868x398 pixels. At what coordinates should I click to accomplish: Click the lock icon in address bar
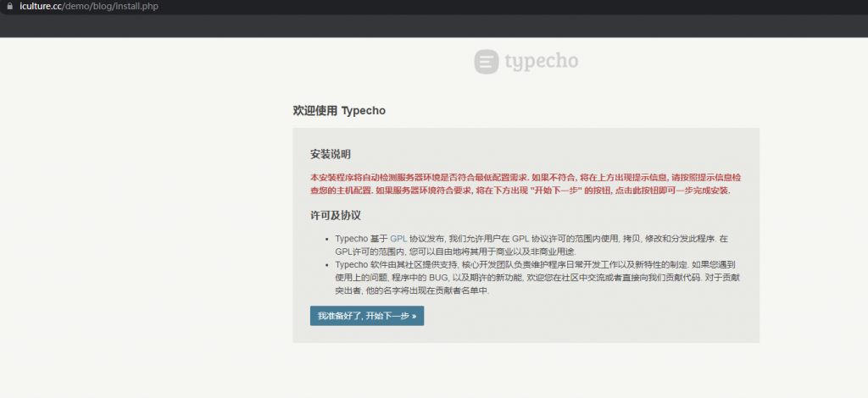tap(8, 7)
